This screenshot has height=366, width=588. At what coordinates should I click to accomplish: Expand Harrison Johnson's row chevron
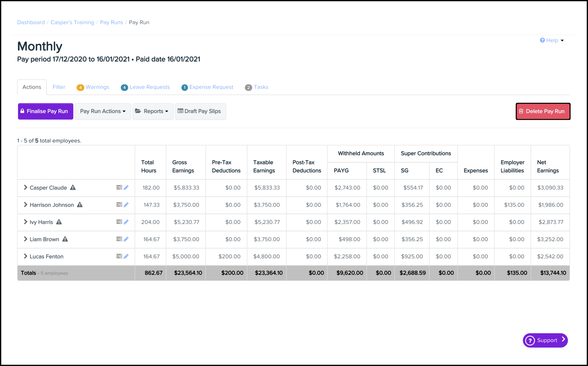click(x=25, y=205)
